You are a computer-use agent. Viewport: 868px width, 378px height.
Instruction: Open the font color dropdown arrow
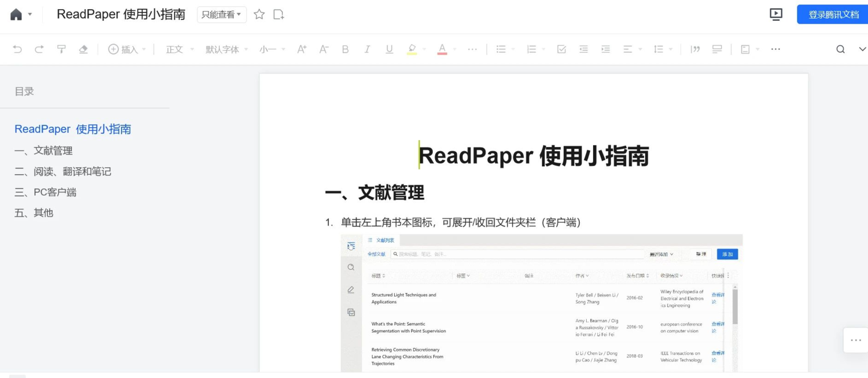pos(455,49)
